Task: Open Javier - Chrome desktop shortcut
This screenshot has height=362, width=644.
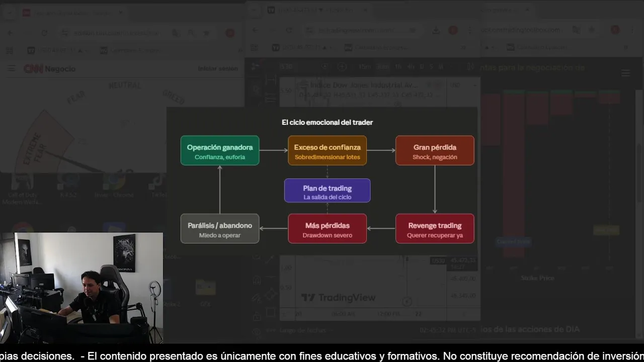Action: click(114, 186)
